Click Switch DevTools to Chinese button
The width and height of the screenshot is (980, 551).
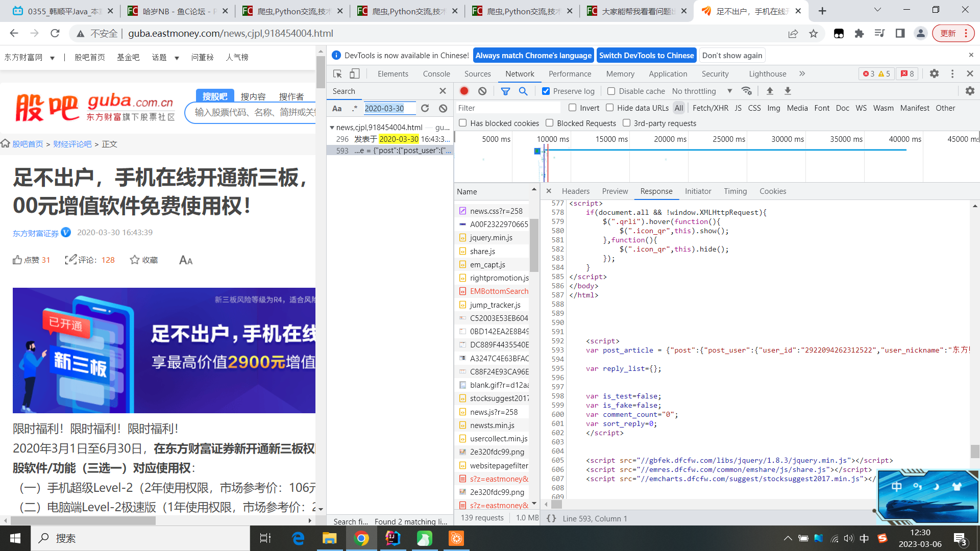coord(647,55)
